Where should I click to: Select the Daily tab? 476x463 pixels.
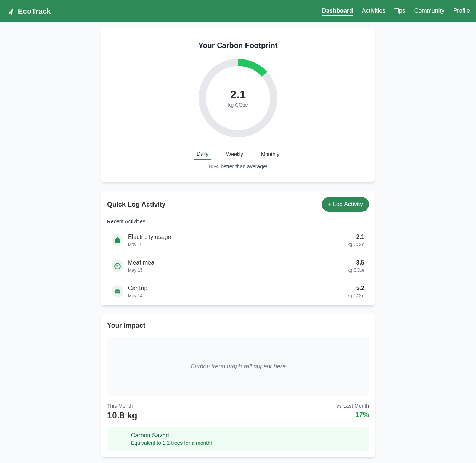tap(202, 154)
